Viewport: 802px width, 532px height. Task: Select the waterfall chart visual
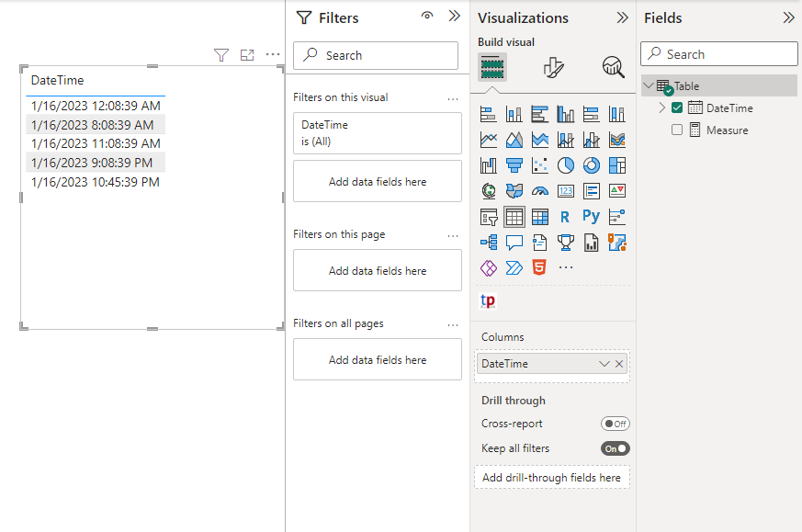(x=489, y=165)
